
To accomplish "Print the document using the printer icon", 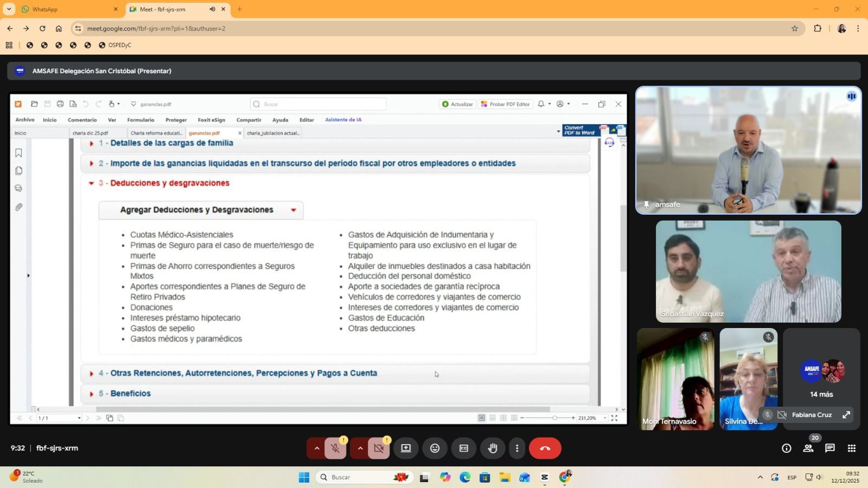I will coord(60,104).
